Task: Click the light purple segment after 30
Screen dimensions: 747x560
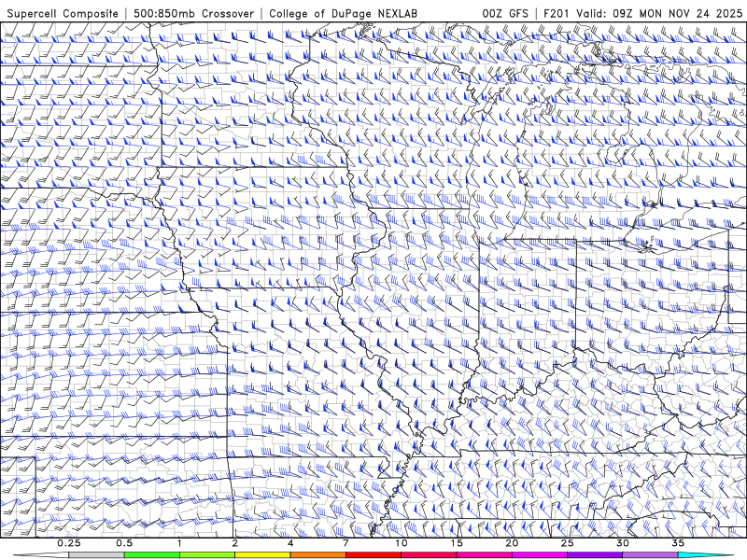Action: click(x=650, y=555)
